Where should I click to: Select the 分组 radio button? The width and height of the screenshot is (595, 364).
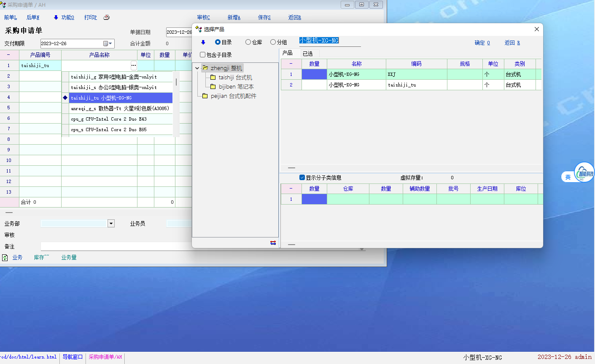273,42
